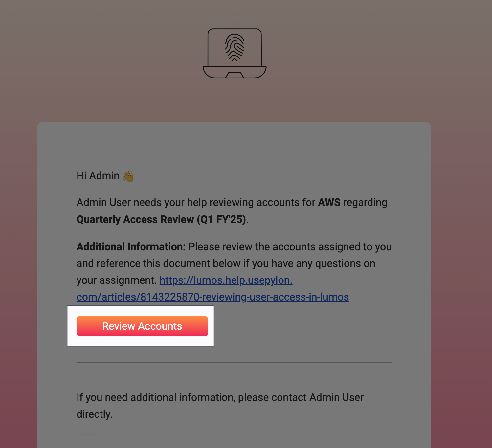
Task: Click the "If you need additional information" text
Action: 156,397
